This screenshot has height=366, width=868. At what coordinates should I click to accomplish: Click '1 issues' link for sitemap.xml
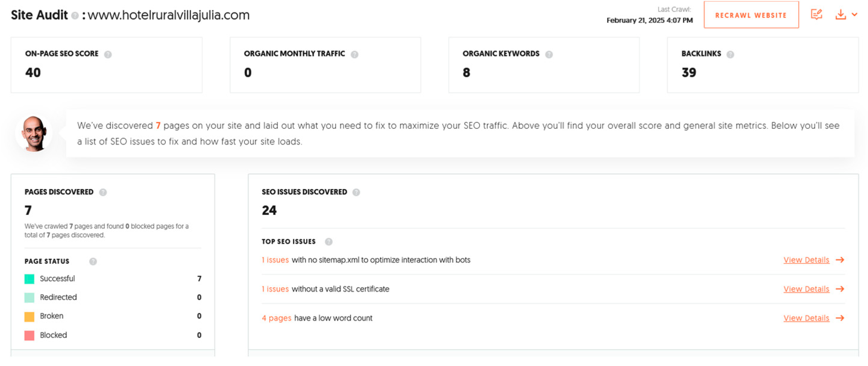(x=275, y=260)
